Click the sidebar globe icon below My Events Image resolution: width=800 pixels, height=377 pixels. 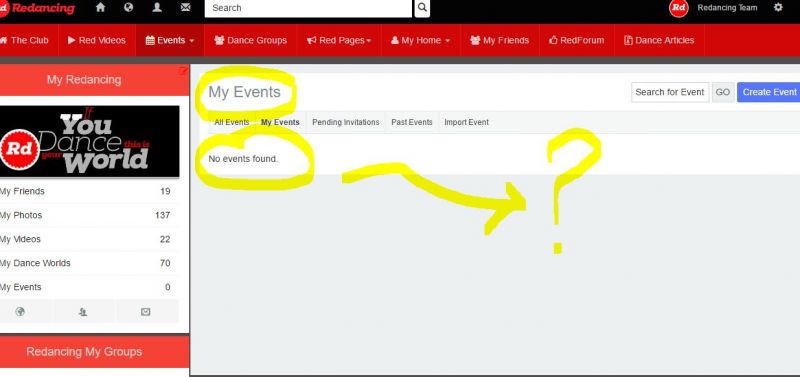pyautogui.click(x=20, y=312)
